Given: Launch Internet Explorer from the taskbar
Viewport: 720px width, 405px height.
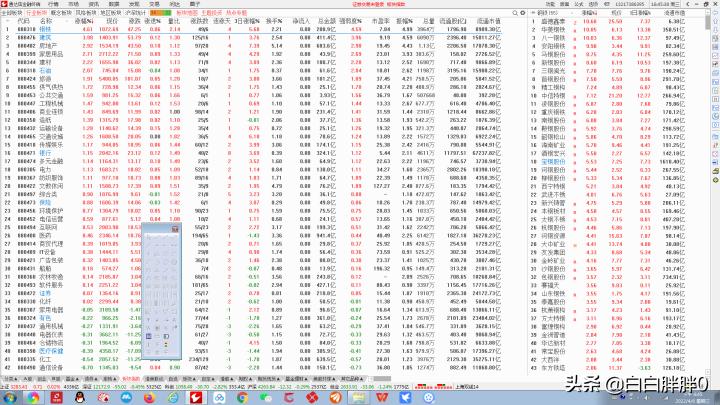Looking at the screenshot, I should point(173,398).
